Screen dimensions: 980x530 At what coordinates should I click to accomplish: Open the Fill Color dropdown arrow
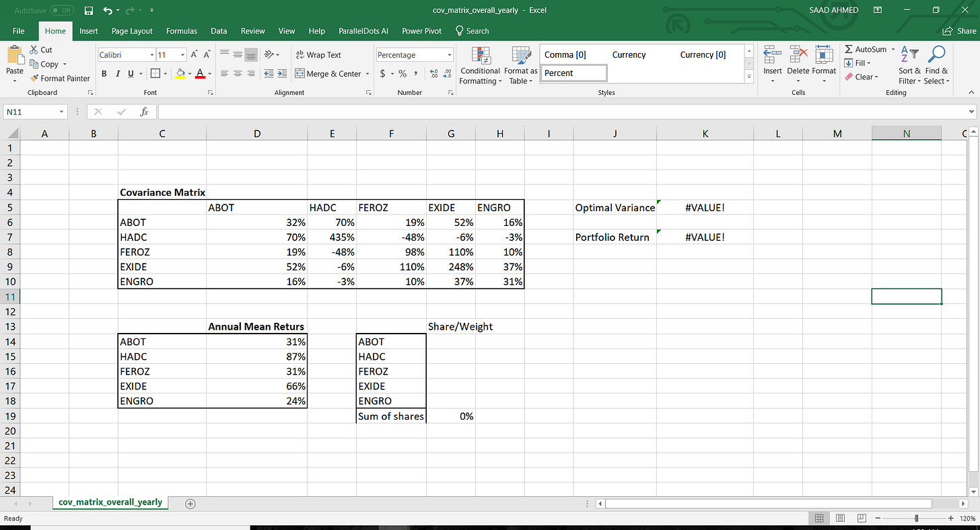[188, 74]
